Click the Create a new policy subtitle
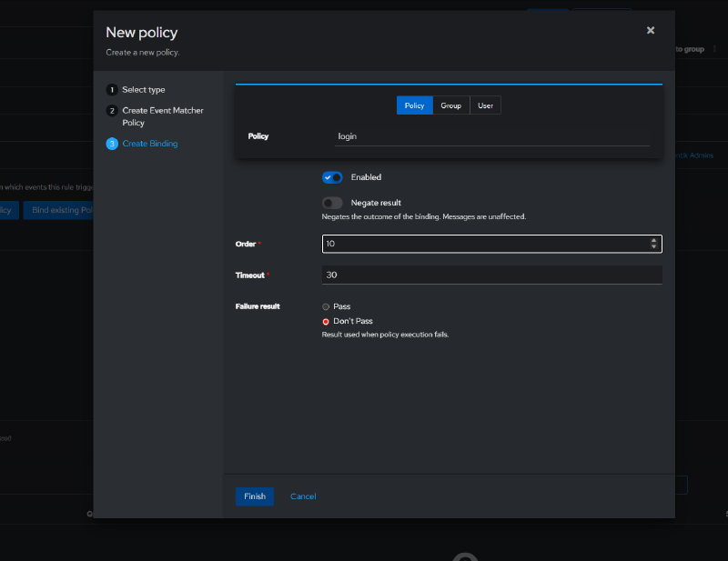728x561 pixels. coord(143,53)
